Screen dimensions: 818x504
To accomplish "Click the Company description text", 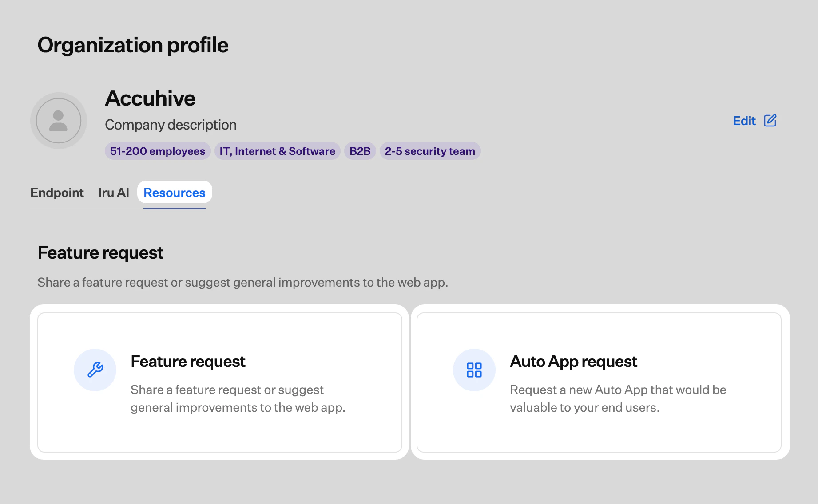I will click(x=171, y=125).
